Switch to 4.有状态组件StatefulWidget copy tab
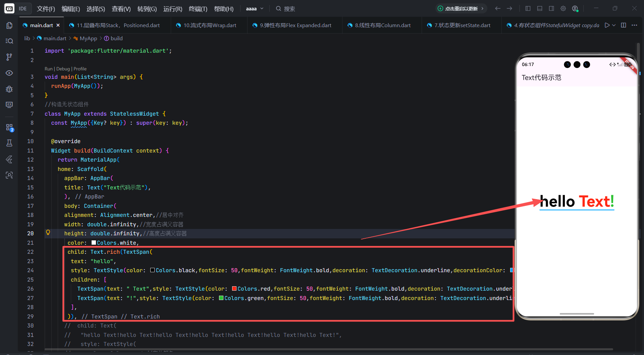 click(553, 25)
